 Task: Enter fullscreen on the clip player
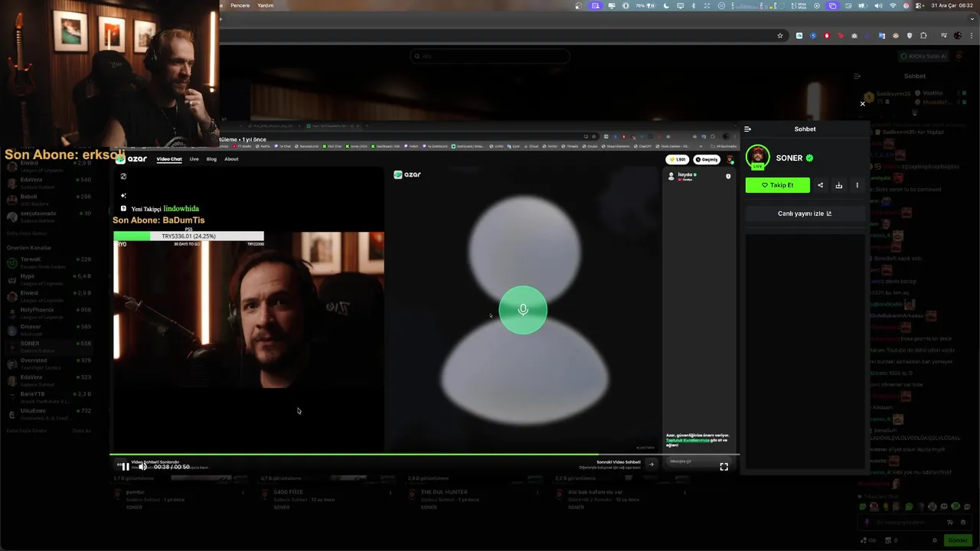click(724, 467)
